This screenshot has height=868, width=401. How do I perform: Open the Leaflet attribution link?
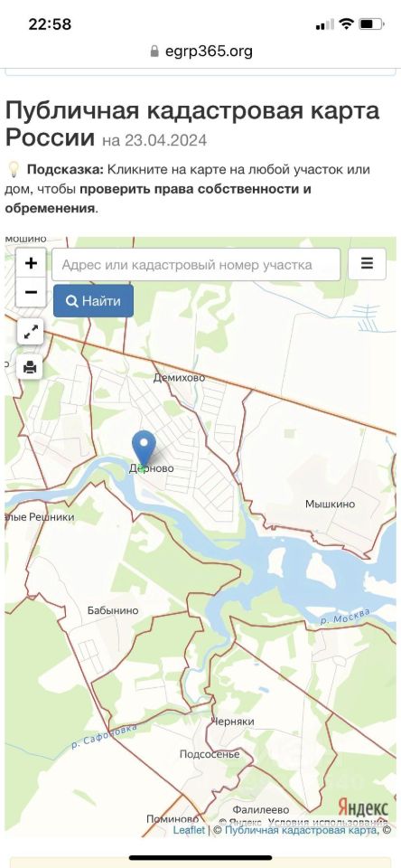189,830
